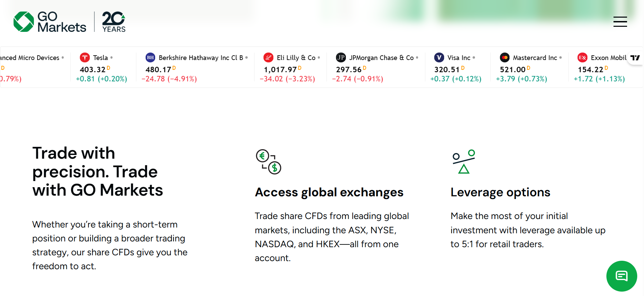Viewport: 644px width, 296px height.
Task: Click the GO Markets logo
Action: pos(50,22)
